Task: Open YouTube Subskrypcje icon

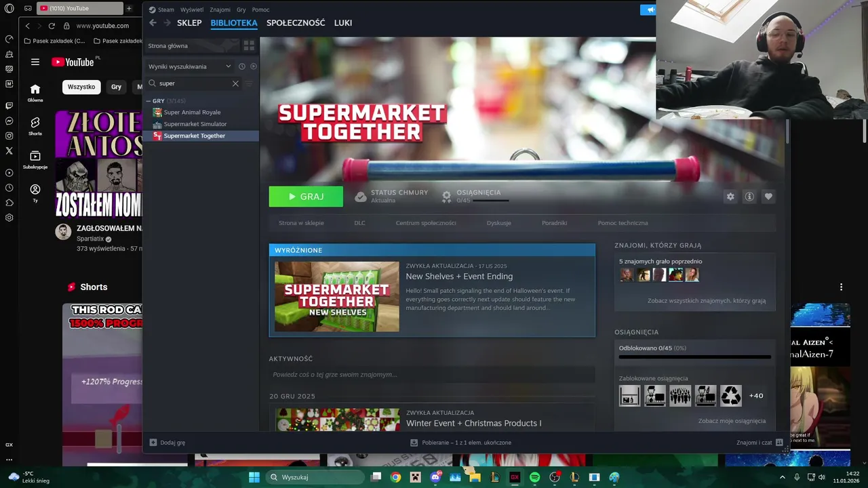Action: [x=35, y=156]
